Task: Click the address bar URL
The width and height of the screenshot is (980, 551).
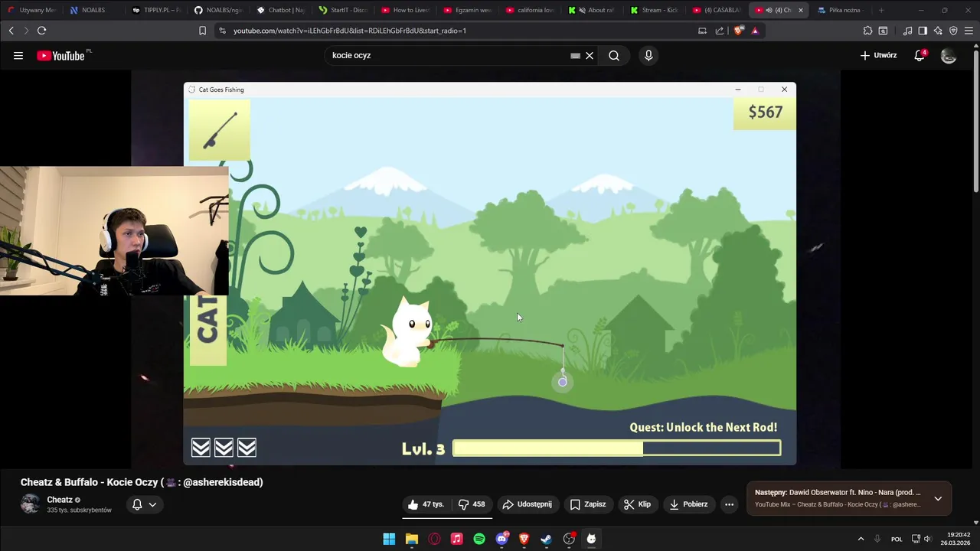Action: click(x=350, y=31)
